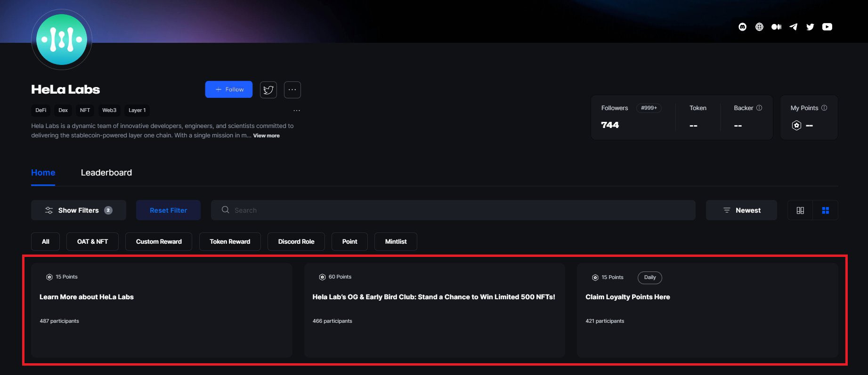
Task: Open the website globe icon
Action: [759, 27]
